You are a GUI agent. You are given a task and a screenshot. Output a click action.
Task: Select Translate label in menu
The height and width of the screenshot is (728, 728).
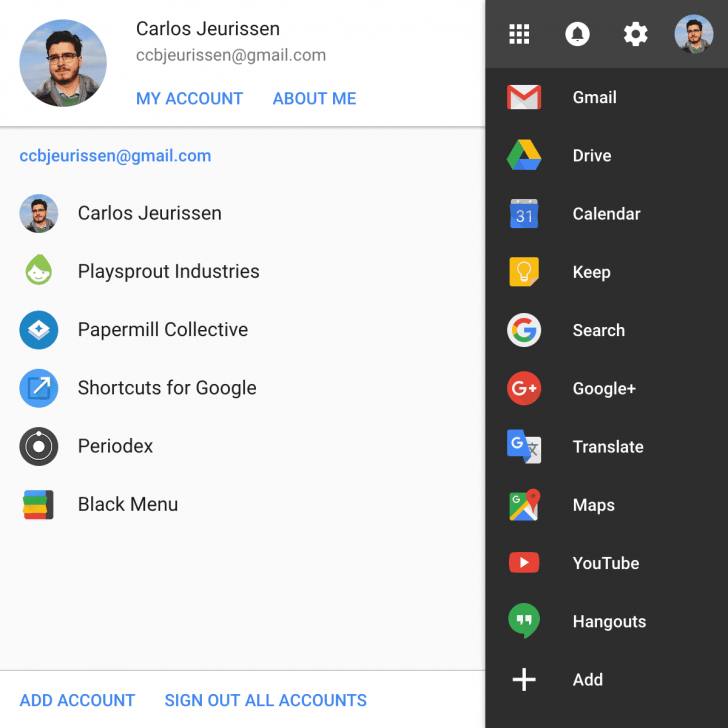(x=608, y=447)
